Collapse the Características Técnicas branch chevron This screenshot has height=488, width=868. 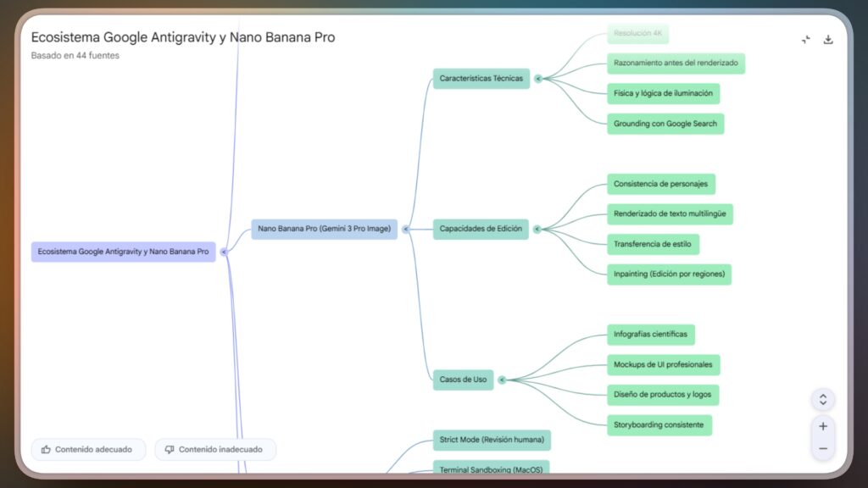[537, 79]
